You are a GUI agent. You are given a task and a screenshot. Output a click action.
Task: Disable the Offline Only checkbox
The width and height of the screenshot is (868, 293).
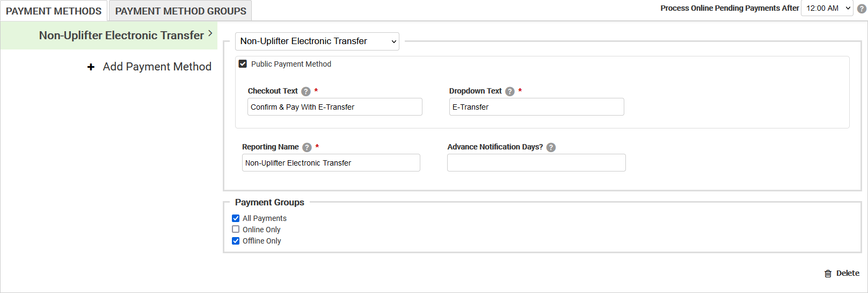click(236, 241)
